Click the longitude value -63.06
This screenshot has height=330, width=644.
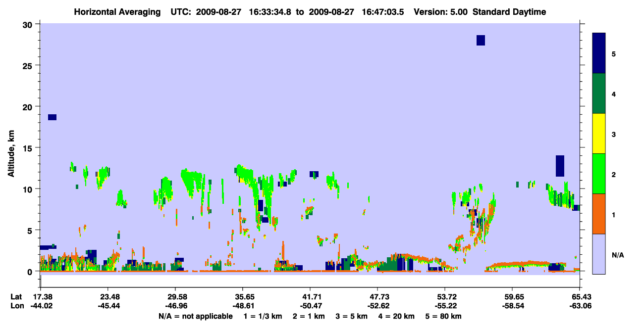pos(580,306)
